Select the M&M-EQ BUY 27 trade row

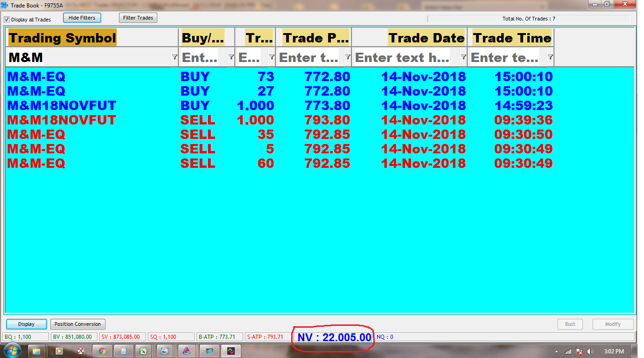pyautogui.click(x=280, y=91)
